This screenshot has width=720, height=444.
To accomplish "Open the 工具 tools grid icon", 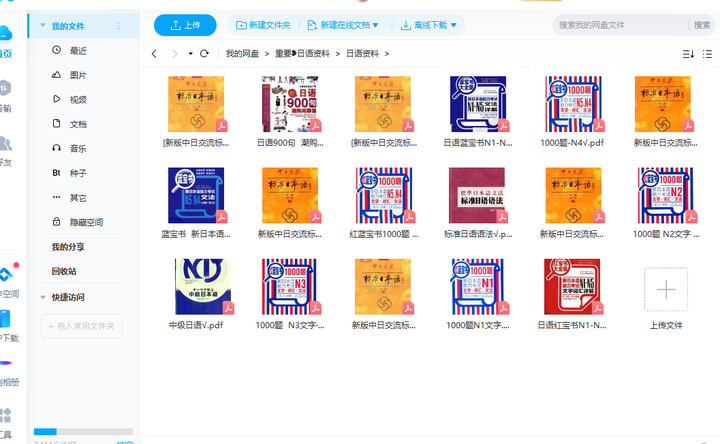I will coord(6,416).
